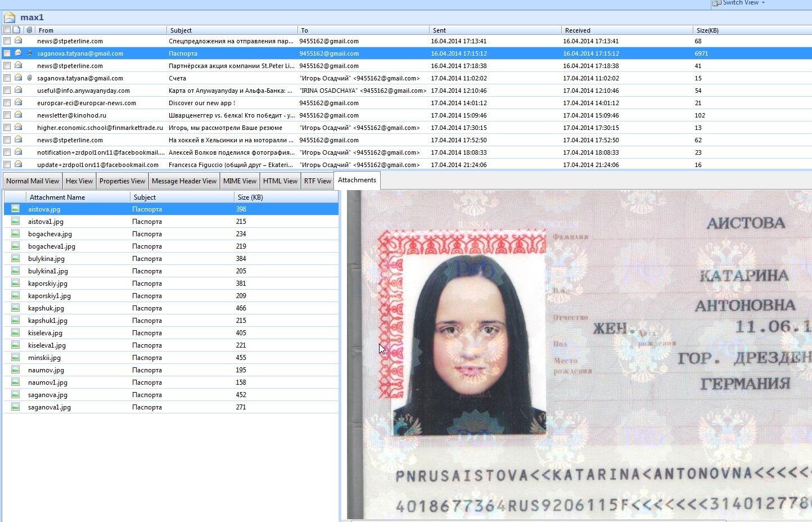The height and width of the screenshot is (522, 812).
Task: Click the image file icon beside bulykina.jpg
Action: pyautogui.click(x=15, y=258)
